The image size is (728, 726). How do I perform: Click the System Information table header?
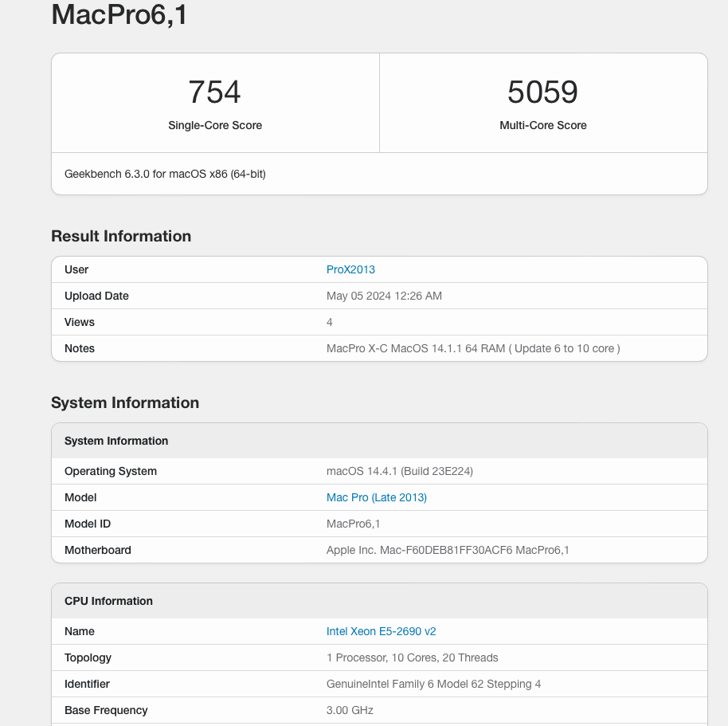[379, 441]
